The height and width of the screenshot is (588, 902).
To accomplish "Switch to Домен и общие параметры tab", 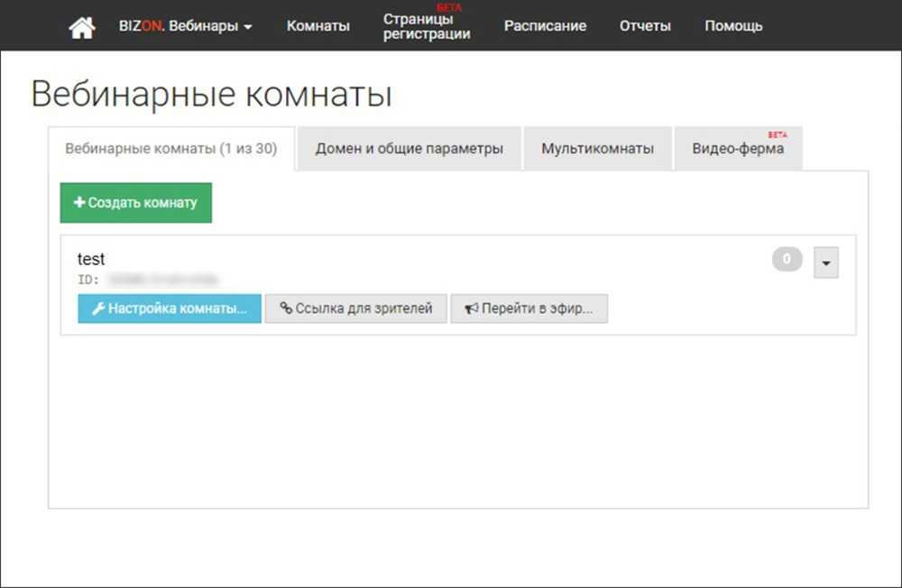I will coord(409,149).
